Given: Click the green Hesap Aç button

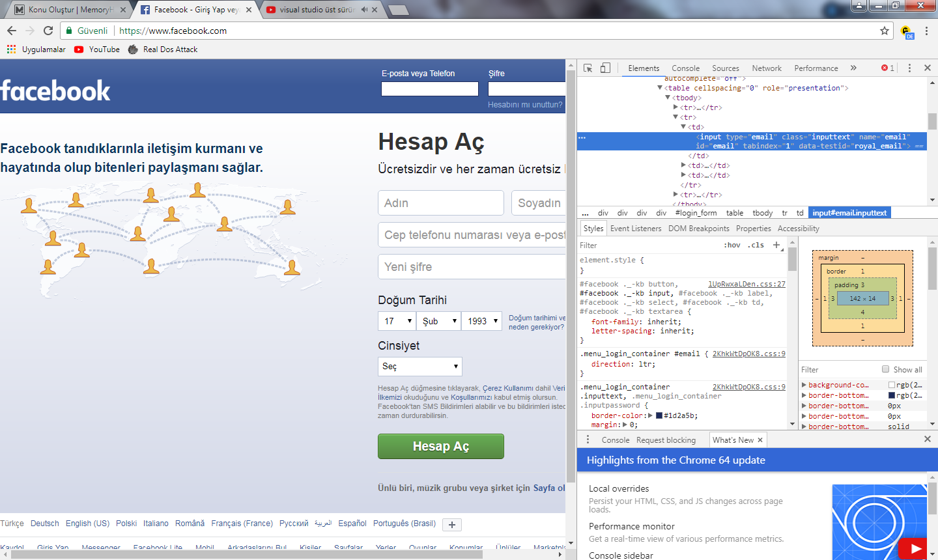Looking at the screenshot, I should [441, 446].
